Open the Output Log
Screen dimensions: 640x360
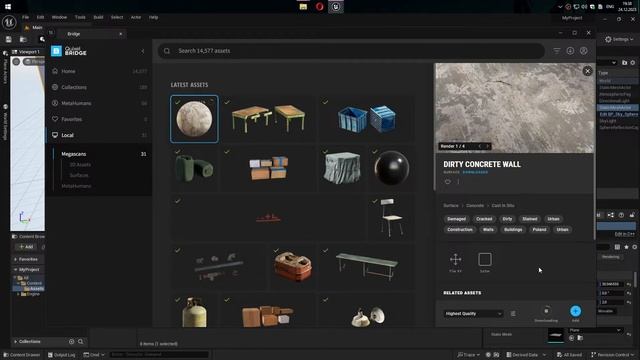[x=62, y=355]
